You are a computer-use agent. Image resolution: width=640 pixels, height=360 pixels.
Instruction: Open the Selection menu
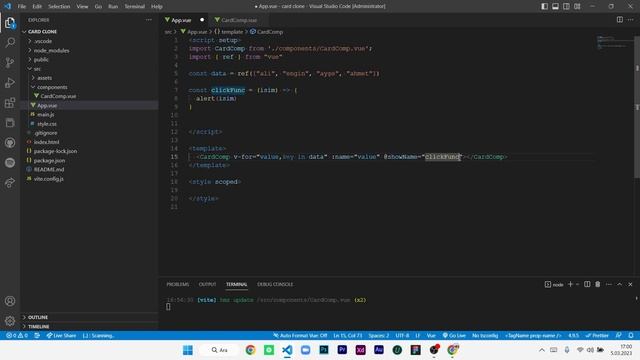click(59, 6)
